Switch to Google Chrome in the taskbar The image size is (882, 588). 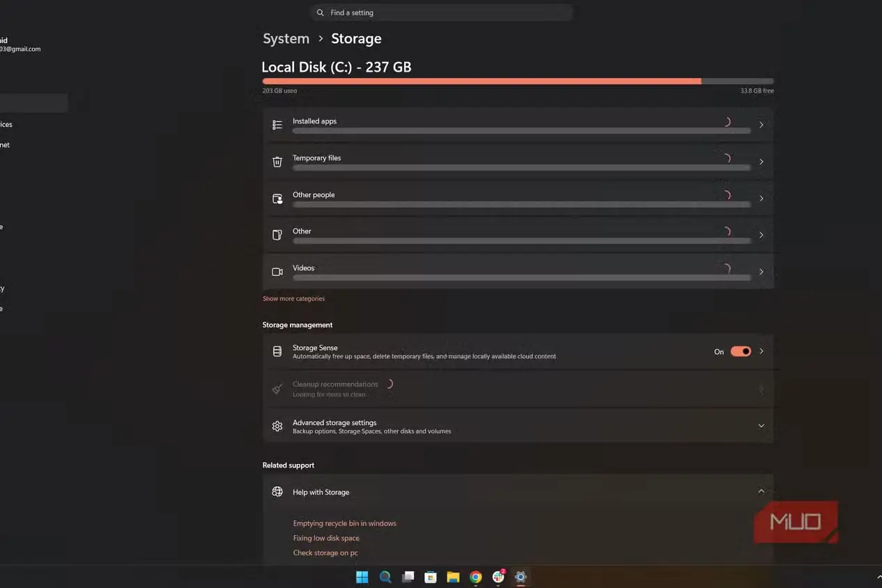476,577
